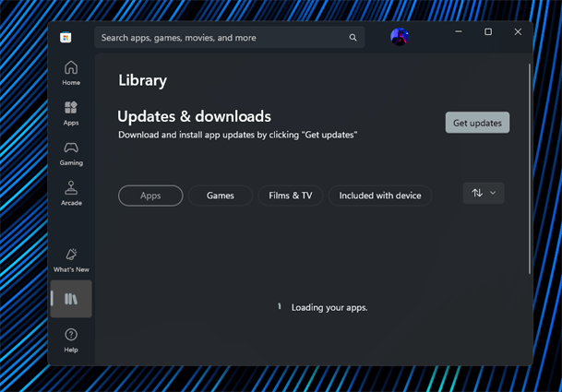Switch to the Games filter

221,196
